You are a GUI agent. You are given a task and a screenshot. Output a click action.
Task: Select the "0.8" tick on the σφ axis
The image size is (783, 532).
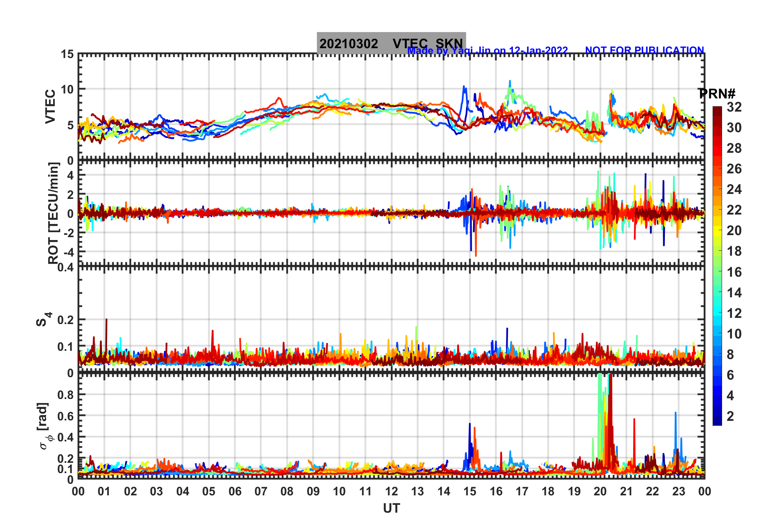point(65,394)
